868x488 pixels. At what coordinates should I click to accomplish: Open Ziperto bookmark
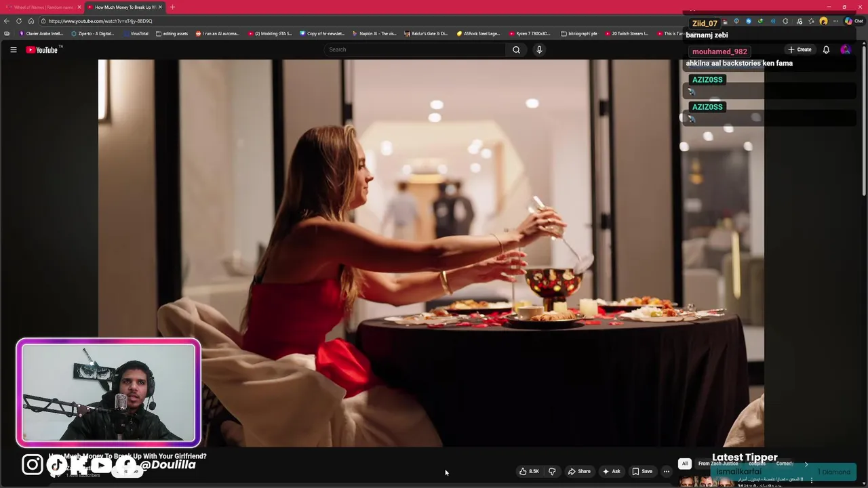pyautogui.click(x=93, y=33)
